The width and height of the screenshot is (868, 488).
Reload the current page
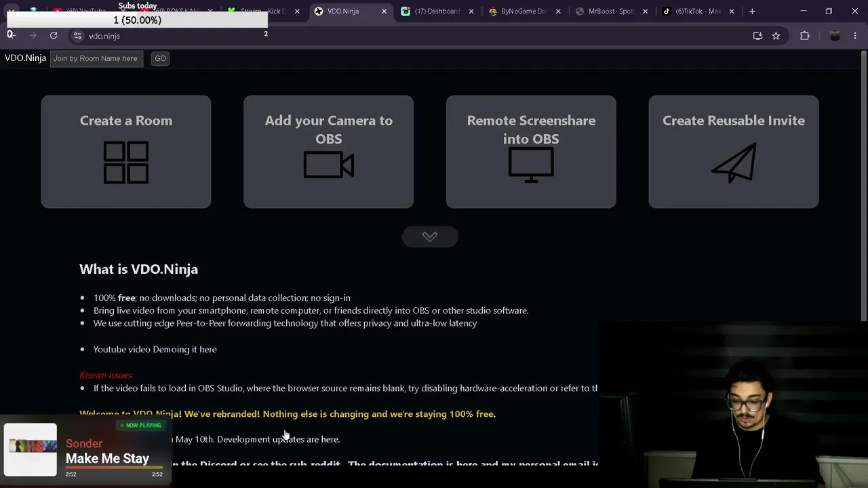tap(54, 36)
